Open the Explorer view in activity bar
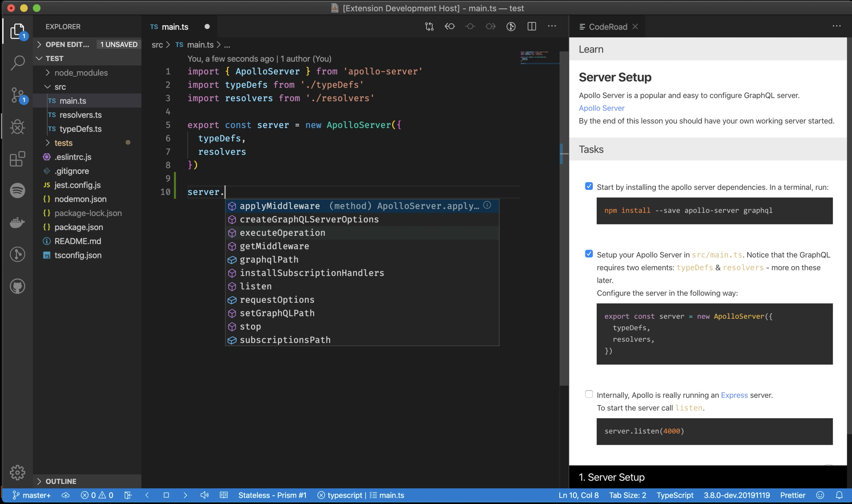Screen dimensions: 852x504 click(17, 31)
